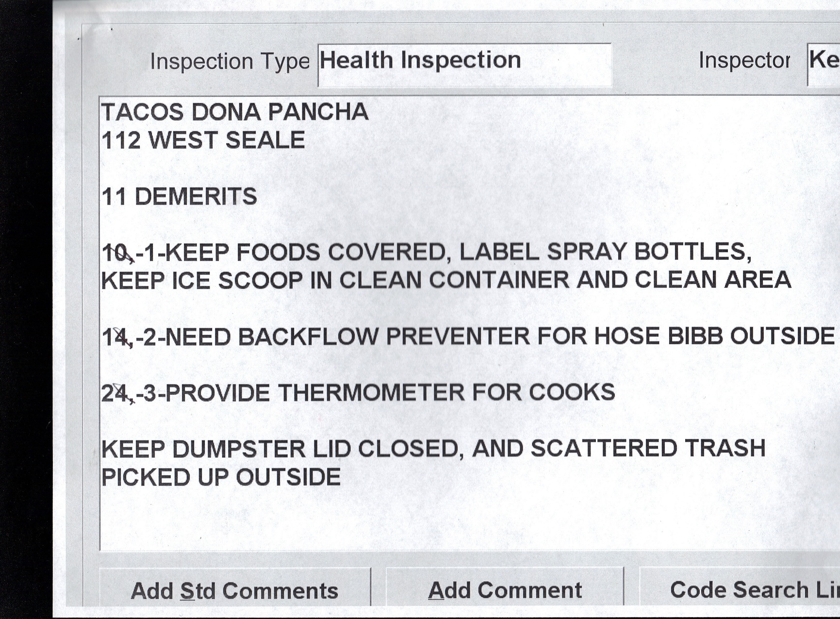Click the KEEP DUMPSTER LID CLOSED line
Viewport: 840px width, 619px height.
tap(433, 449)
